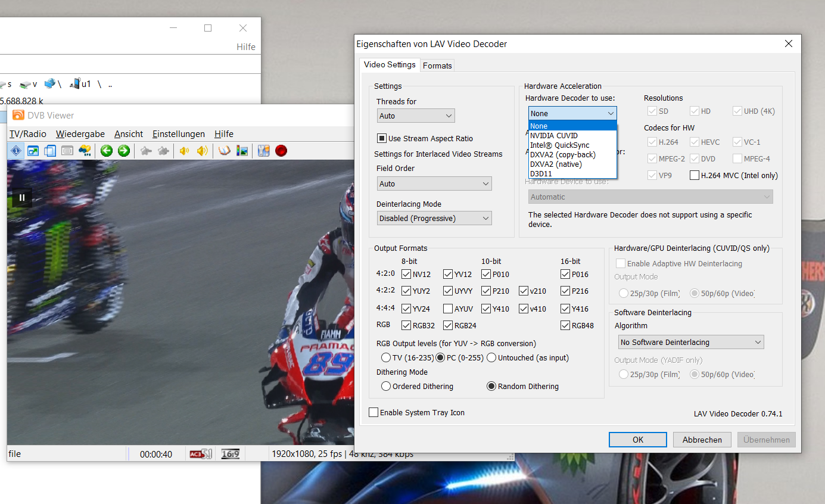Click the green forward arrow icon
Screen dimensions: 825x504
coord(123,151)
